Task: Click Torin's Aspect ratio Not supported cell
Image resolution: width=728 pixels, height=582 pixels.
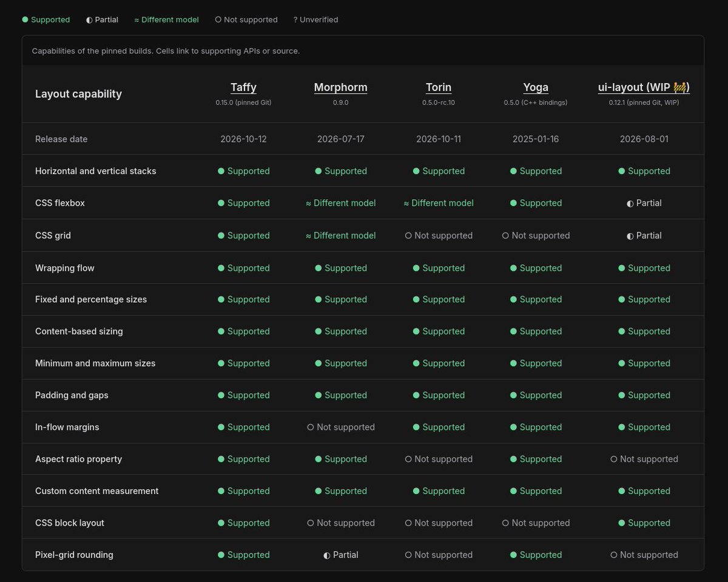Action: pos(439,459)
